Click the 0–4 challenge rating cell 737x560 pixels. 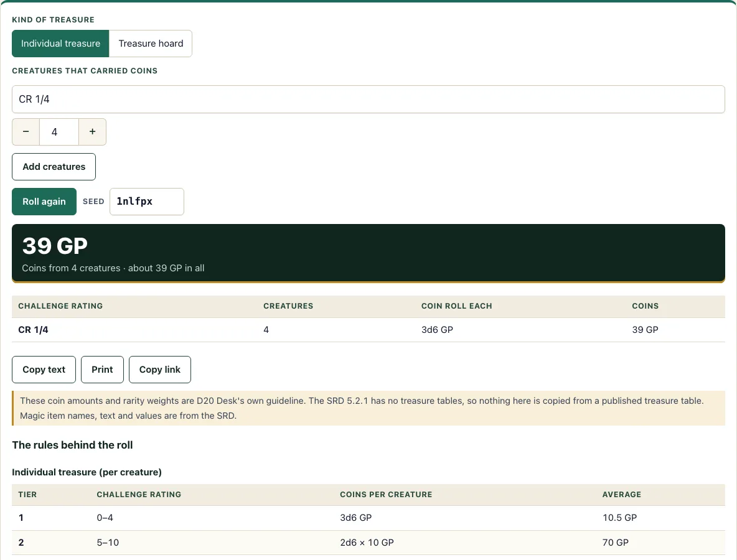click(x=105, y=518)
